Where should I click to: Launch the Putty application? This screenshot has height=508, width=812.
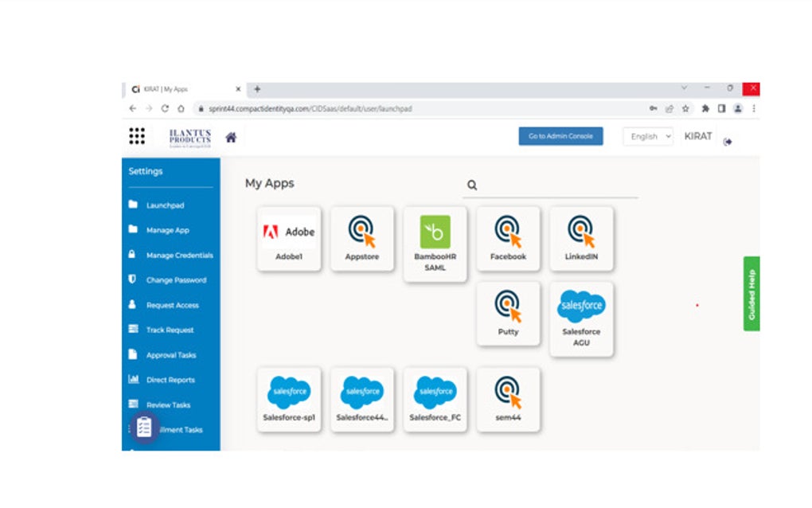tap(508, 314)
